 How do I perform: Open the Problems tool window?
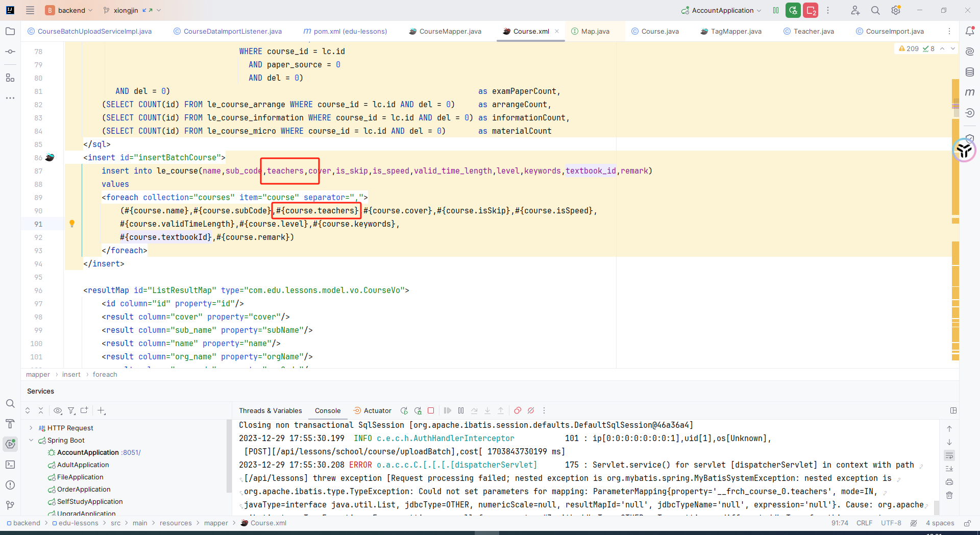[x=10, y=485]
